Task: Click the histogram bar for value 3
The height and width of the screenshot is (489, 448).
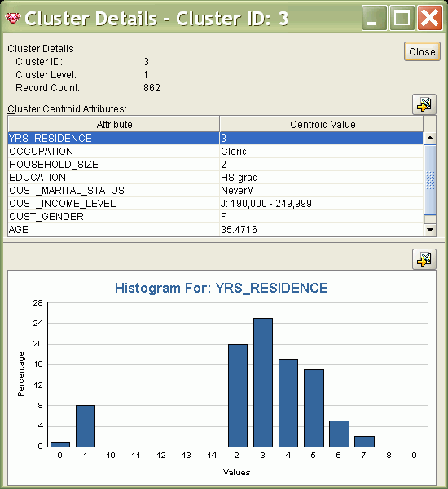Action: pyautogui.click(x=263, y=382)
